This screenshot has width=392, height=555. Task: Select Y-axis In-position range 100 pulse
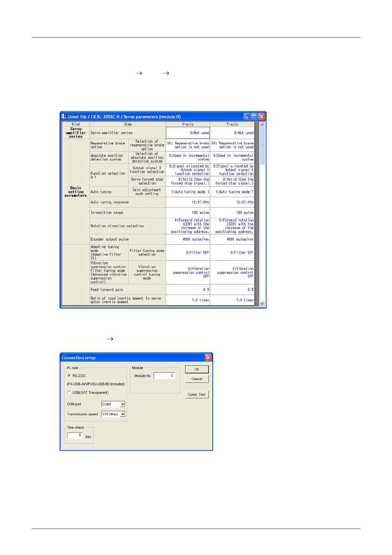point(232,213)
